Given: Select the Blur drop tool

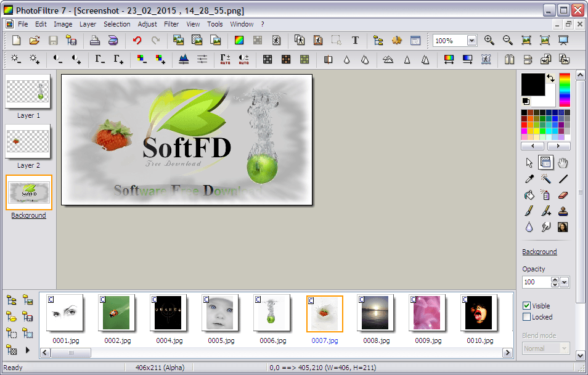Looking at the screenshot, I should click(x=529, y=227).
